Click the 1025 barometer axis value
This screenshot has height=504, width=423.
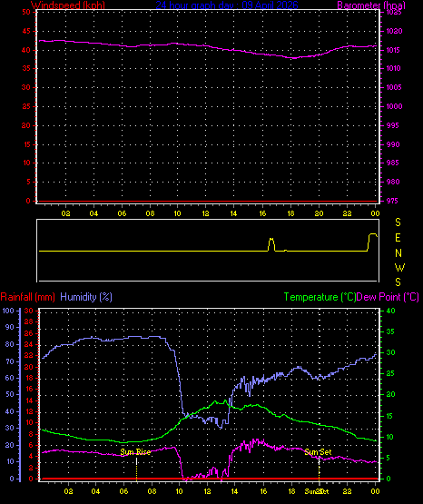tap(394, 13)
